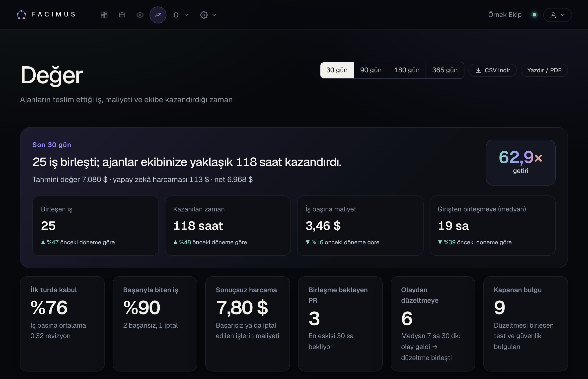588x379 pixels.
Task: Switch period to 180 gün
Action: click(407, 70)
